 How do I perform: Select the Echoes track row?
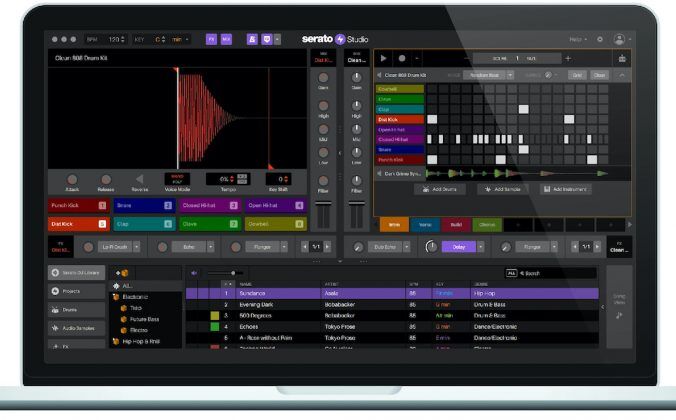coord(392,327)
